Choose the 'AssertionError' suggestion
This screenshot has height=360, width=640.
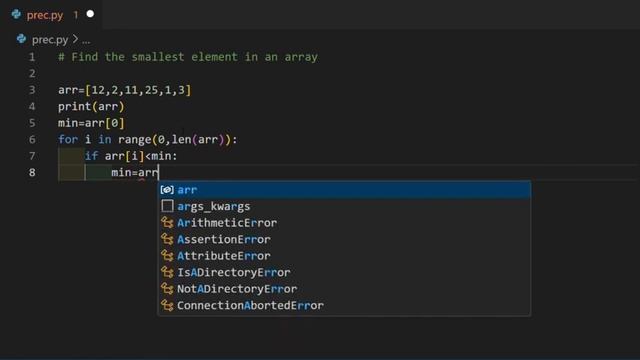coord(344,239)
